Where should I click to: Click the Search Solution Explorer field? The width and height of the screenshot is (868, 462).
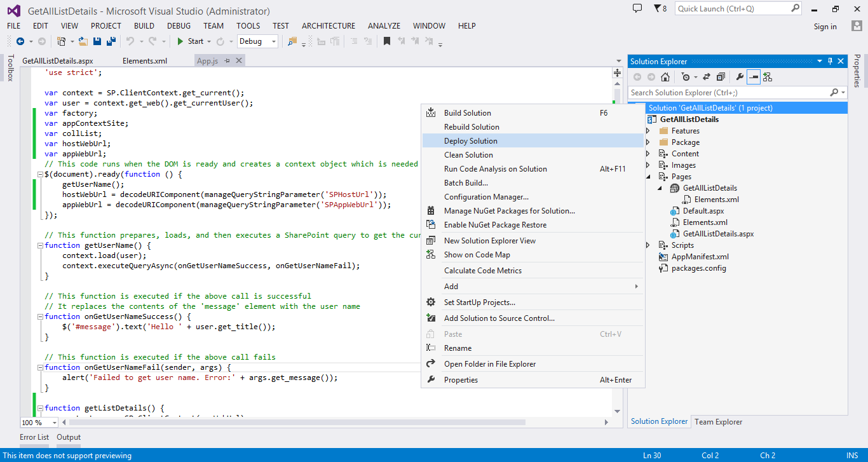729,93
